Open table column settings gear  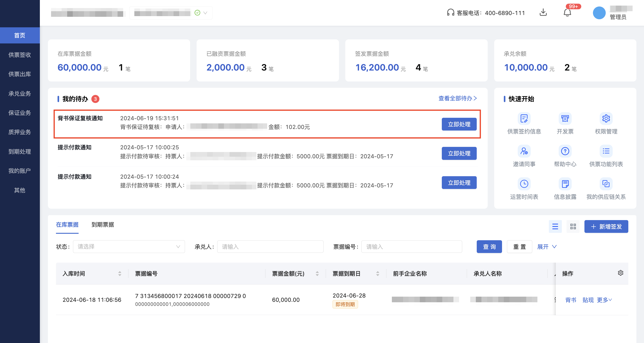620,273
